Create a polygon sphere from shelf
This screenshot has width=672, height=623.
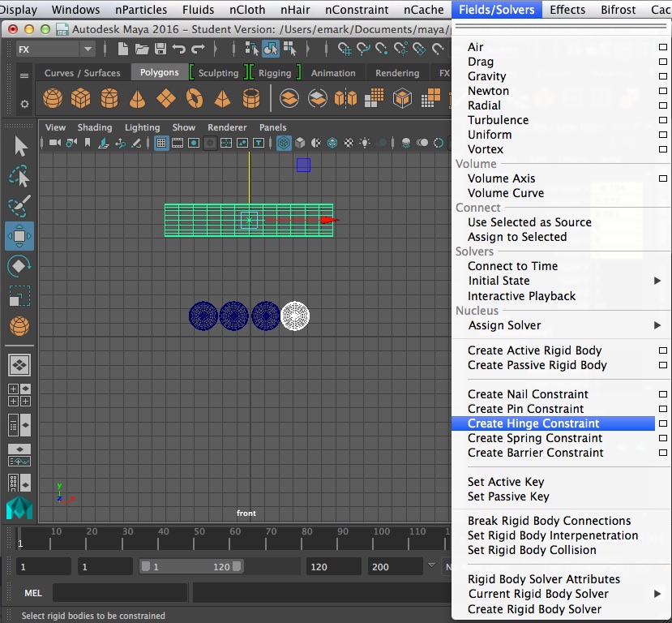click(x=53, y=99)
